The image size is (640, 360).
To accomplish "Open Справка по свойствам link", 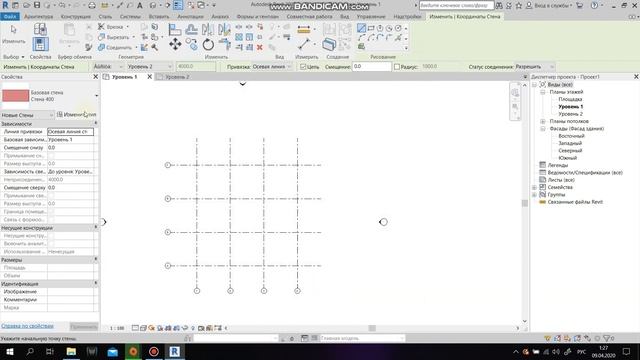I will 27,326.
